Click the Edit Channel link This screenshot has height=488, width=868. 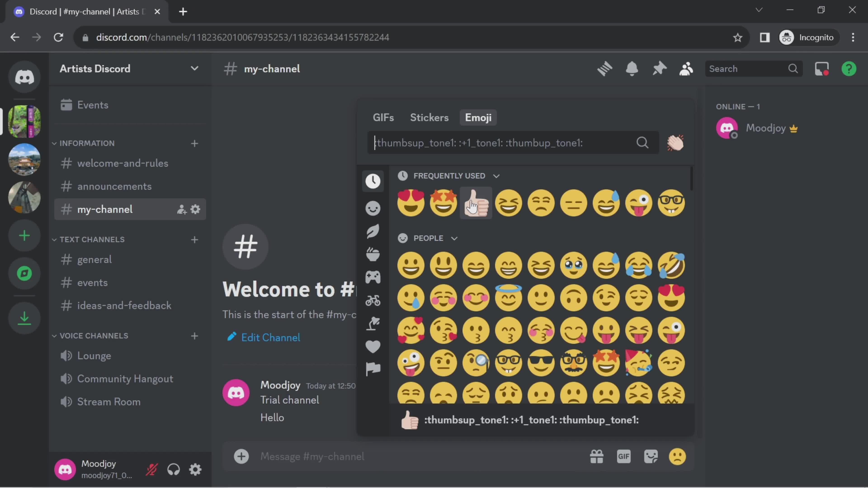tap(270, 338)
